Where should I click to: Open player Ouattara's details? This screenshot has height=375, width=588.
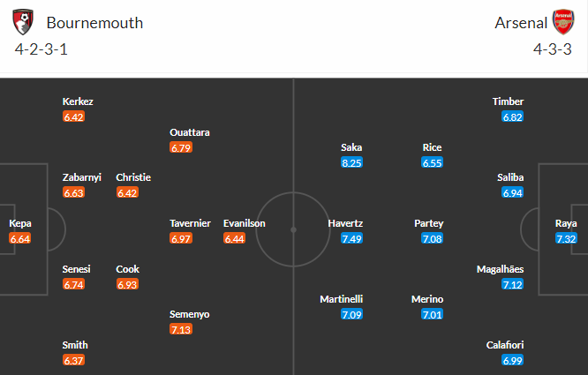pyautogui.click(x=190, y=132)
